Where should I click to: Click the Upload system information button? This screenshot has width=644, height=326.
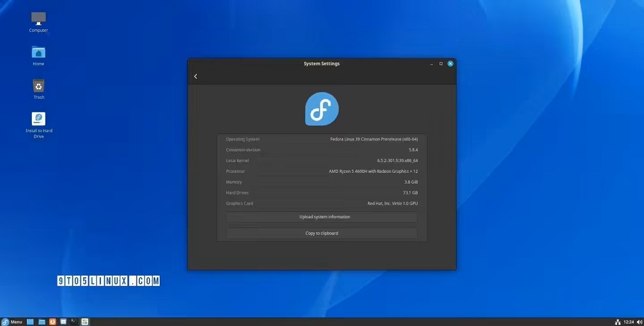coord(322,217)
